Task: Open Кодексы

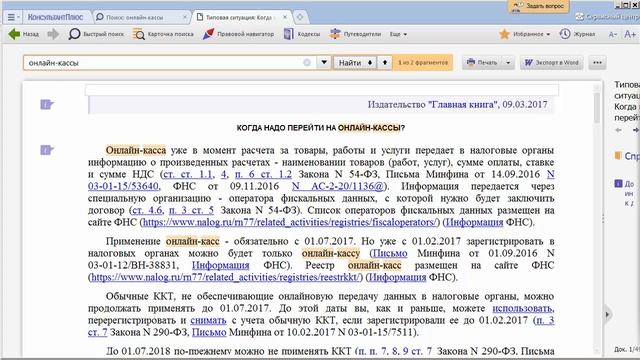Action: pyautogui.click(x=302, y=34)
